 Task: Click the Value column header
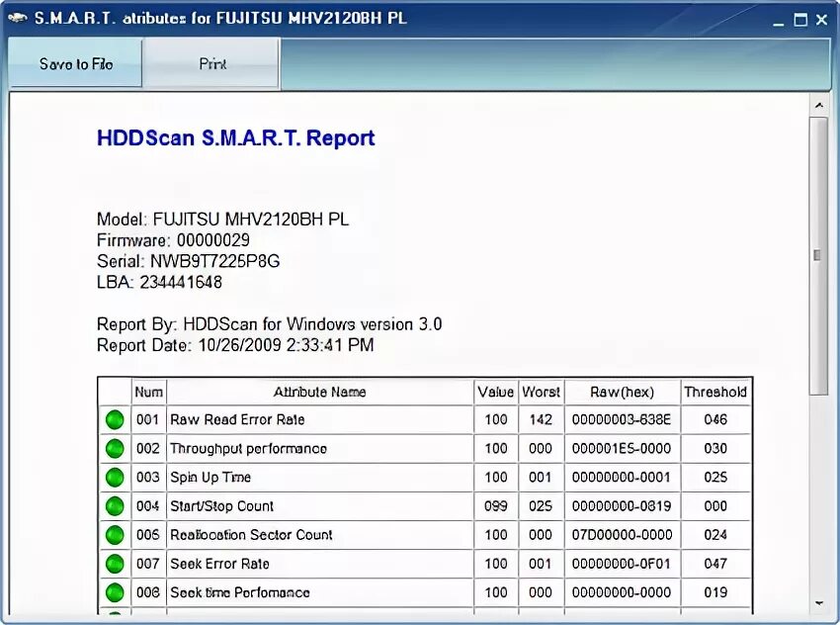click(495, 392)
